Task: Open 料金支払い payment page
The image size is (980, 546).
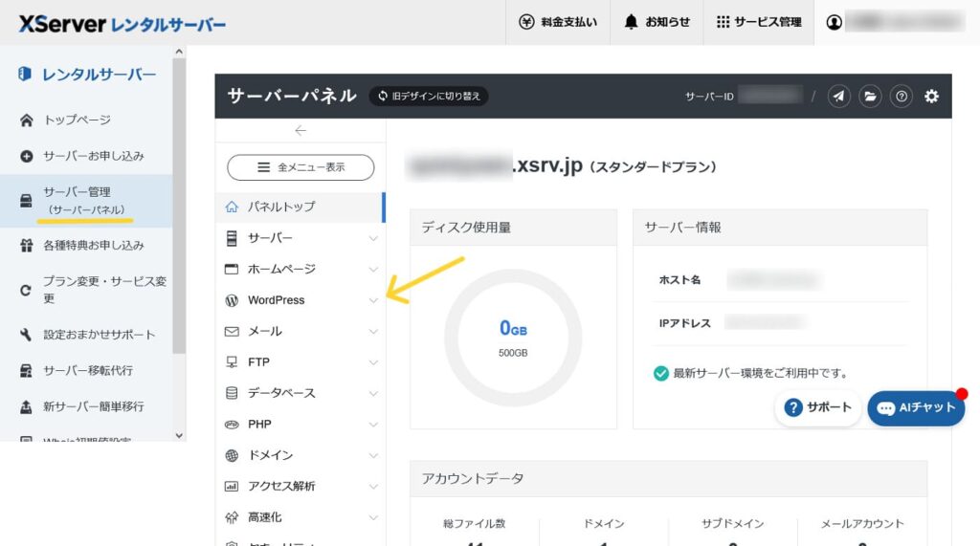Action: point(558,22)
